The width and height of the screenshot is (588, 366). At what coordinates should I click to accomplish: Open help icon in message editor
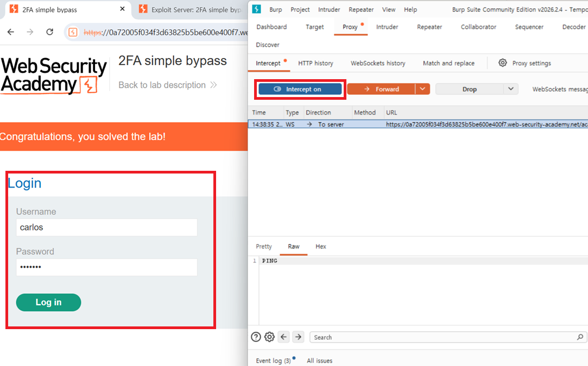pyautogui.click(x=256, y=337)
